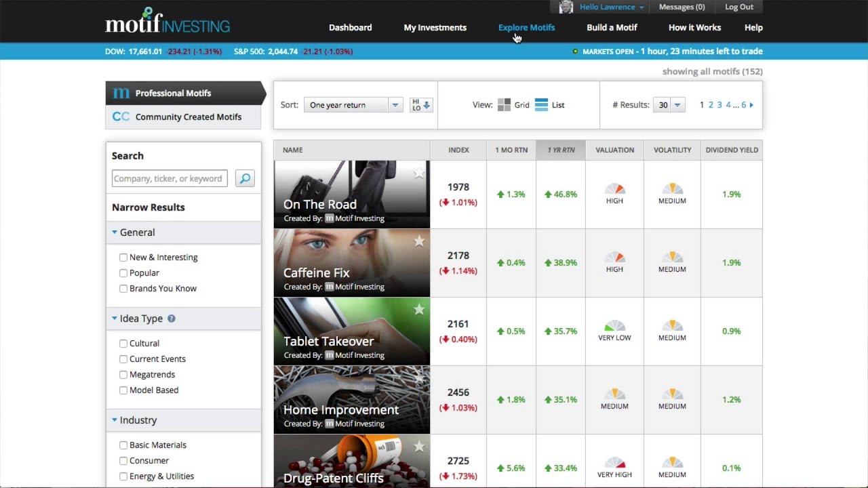Click Idea Type help question icon

pos(172,319)
